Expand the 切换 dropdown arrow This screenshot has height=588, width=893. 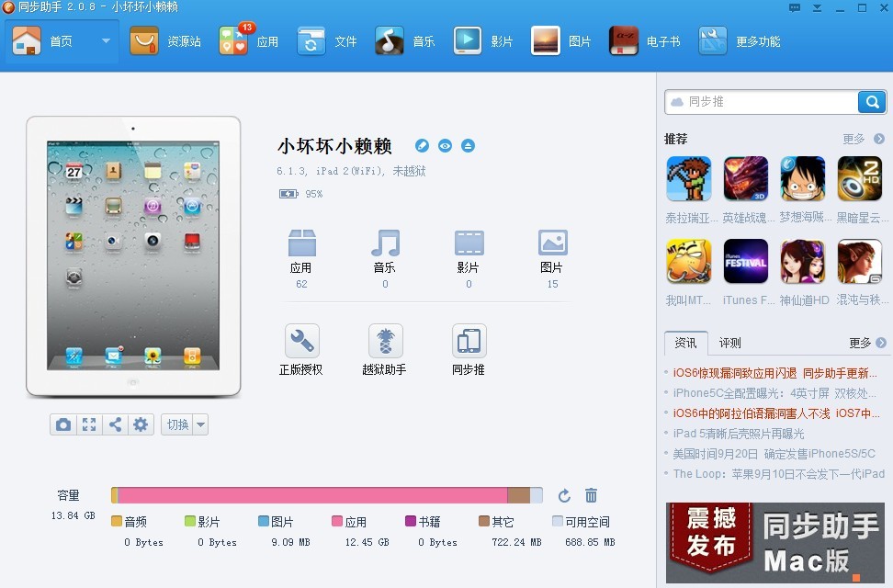point(201,424)
